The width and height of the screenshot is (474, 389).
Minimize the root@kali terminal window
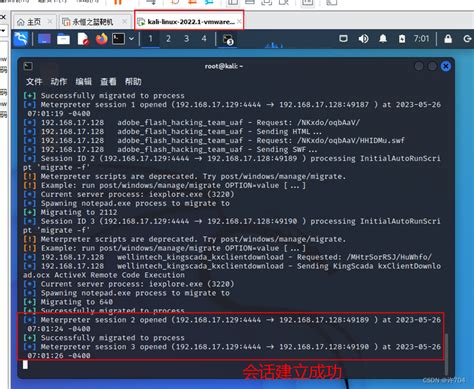click(x=419, y=66)
